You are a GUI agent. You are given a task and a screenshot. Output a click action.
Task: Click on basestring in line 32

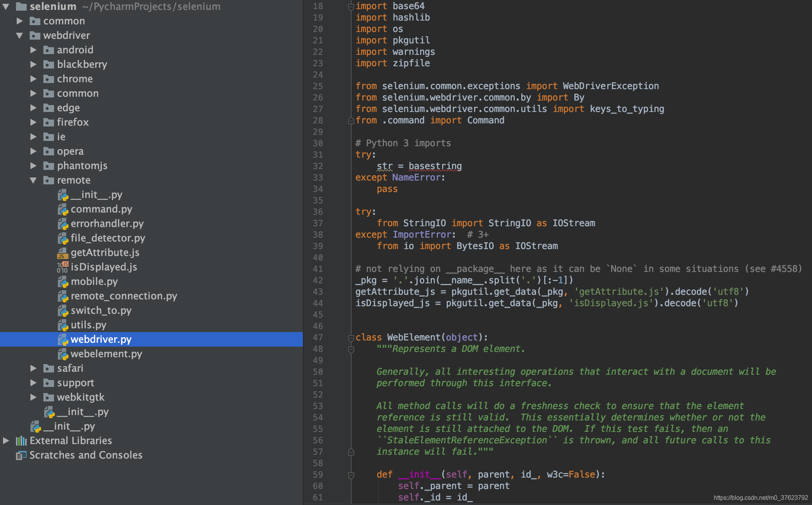point(435,166)
